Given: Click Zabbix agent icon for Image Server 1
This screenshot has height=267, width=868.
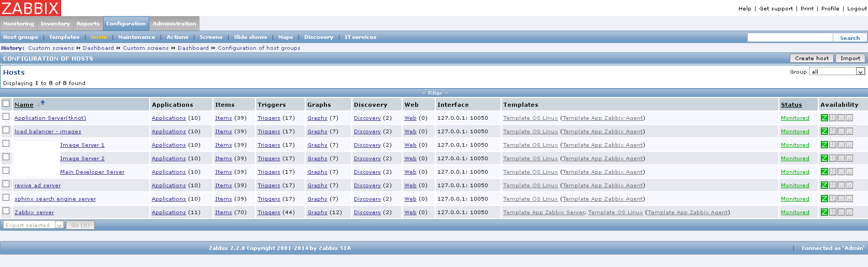Looking at the screenshot, I should tap(824, 145).
